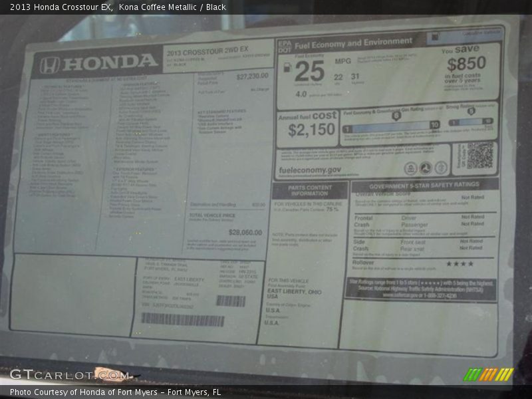
Task: Select the city MPG value '22'
Action: coord(338,77)
